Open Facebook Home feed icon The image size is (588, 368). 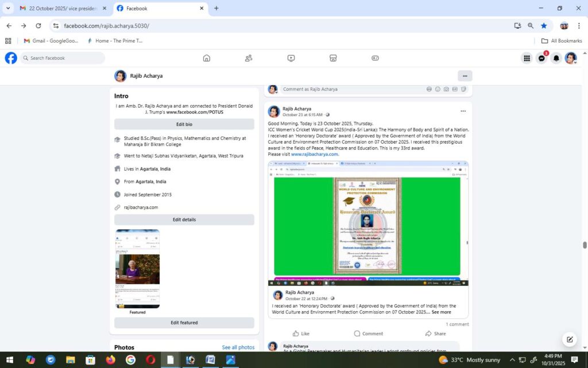pyautogui.click(x=207, y=58)
